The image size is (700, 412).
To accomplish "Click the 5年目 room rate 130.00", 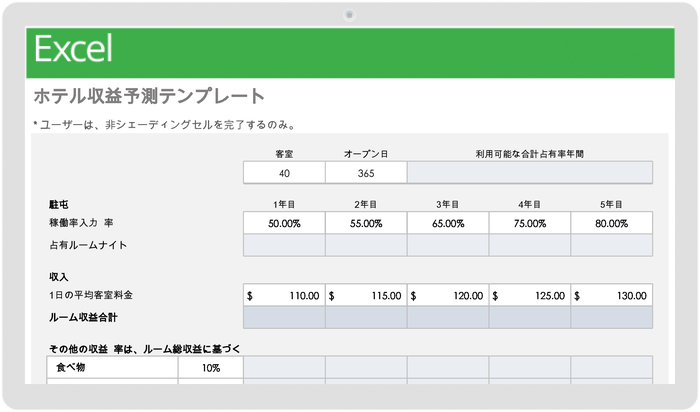I will coord(612,295).
